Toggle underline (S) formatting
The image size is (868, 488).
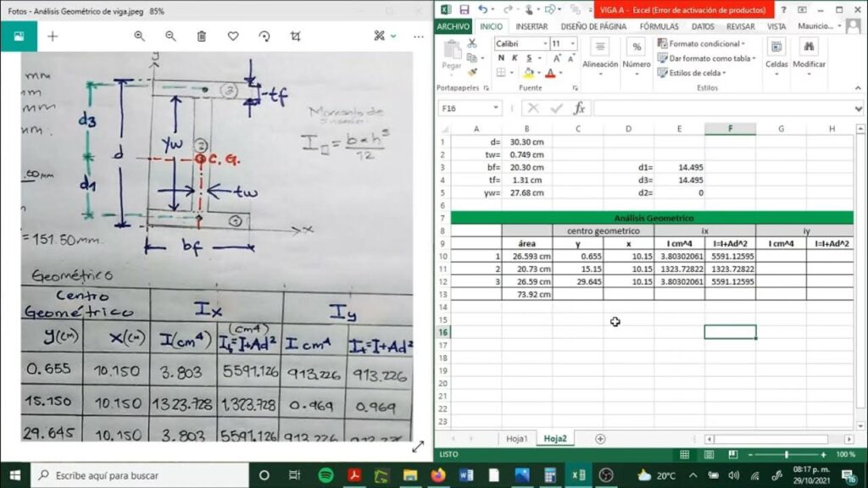pos(527,58)
